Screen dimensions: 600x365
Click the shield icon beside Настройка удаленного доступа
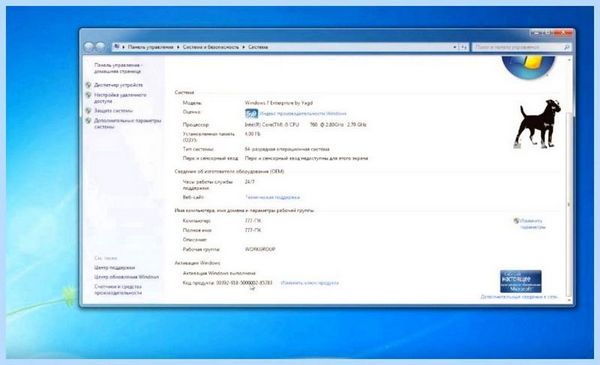(x=88, y=95)
